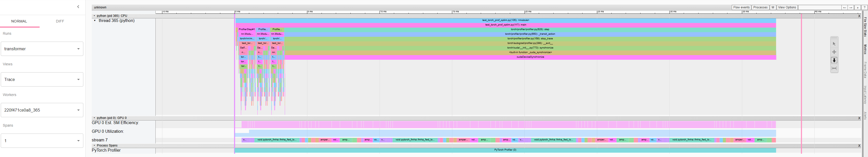Click the Flow events button
The image size is (868, 157).
[x=741, y=7]
